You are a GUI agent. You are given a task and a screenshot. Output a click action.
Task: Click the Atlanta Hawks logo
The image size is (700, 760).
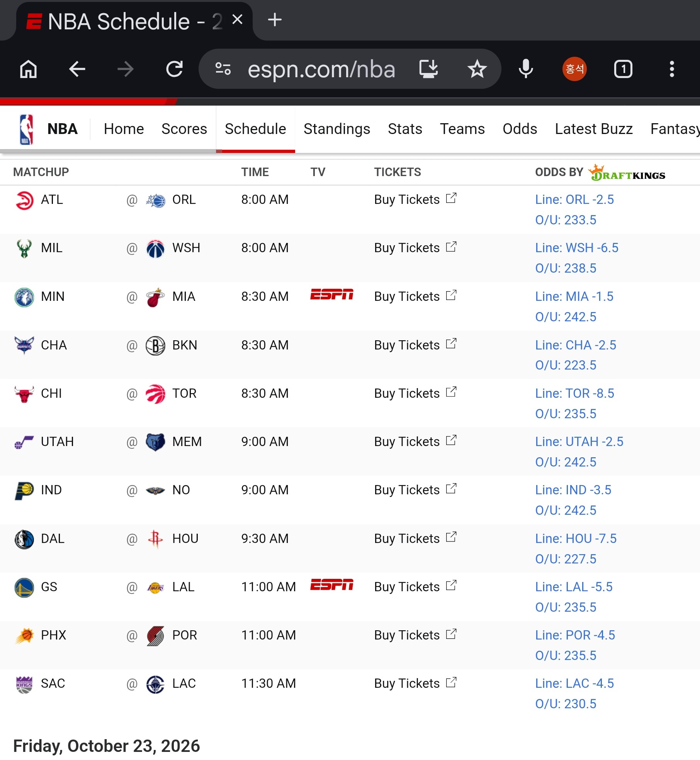click(x=24, y=200)
